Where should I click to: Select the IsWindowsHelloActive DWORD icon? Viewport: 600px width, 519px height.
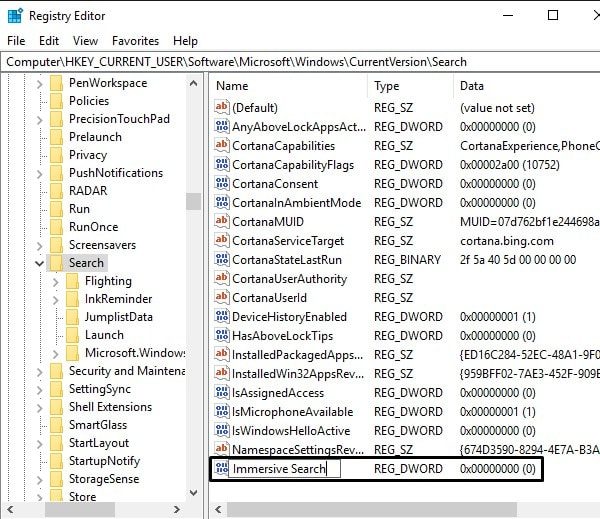[x=222, y=430]
